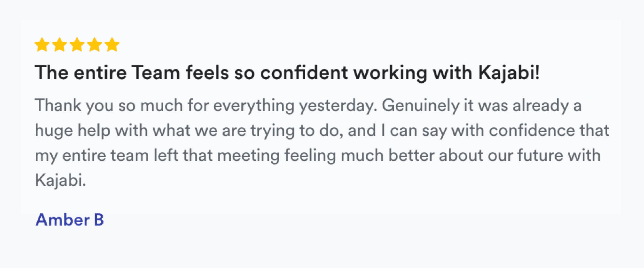644x268 pixels.
Task: Click the word "working" in the heading
Action: [390, 73]
